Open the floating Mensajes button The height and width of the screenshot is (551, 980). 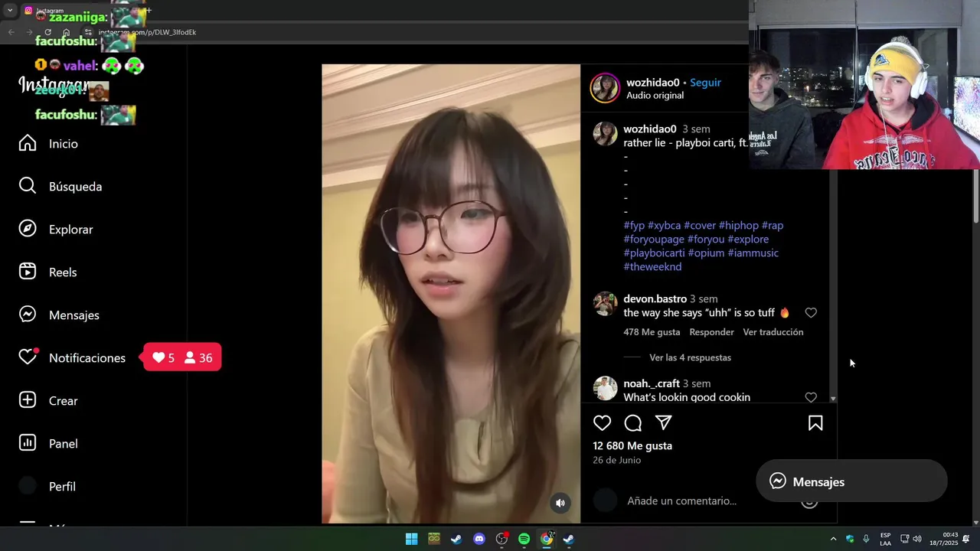[851, 481]
